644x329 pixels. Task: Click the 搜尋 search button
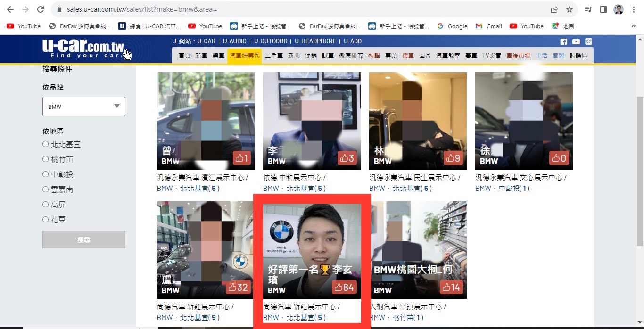point(84,240)
